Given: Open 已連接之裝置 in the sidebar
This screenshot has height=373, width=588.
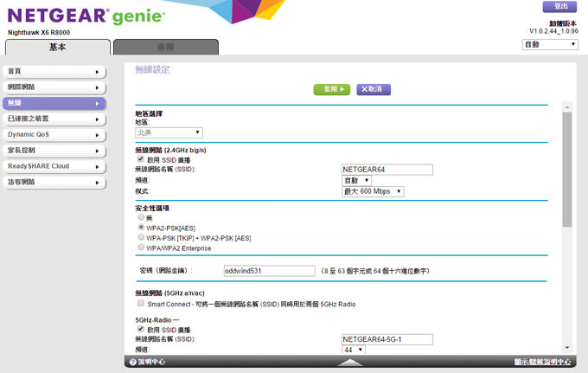Looking at the screenshot, I should click(52, 119).
